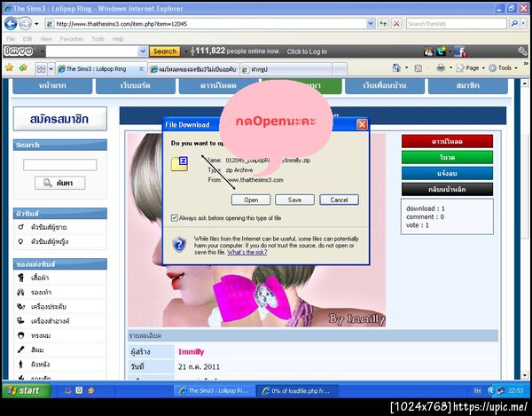Click the Refresh page icon

(383, 24)
